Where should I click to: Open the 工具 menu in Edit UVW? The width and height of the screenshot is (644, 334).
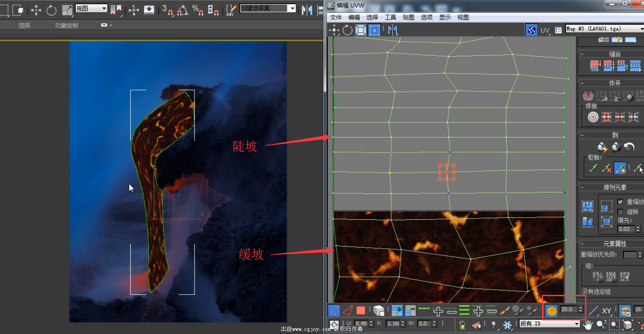(x=391, y=18)
